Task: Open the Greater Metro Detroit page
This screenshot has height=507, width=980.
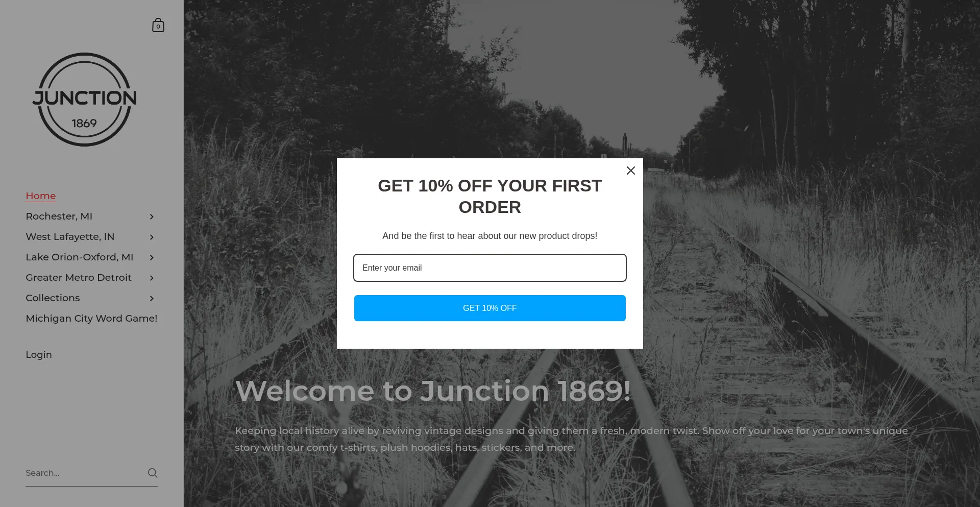Action: pos(78,277)
